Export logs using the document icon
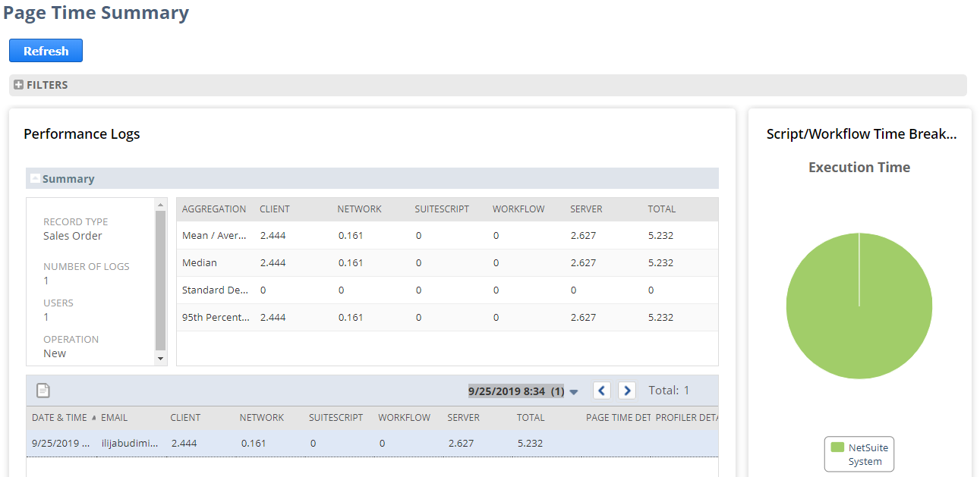 tap(43, 390)
